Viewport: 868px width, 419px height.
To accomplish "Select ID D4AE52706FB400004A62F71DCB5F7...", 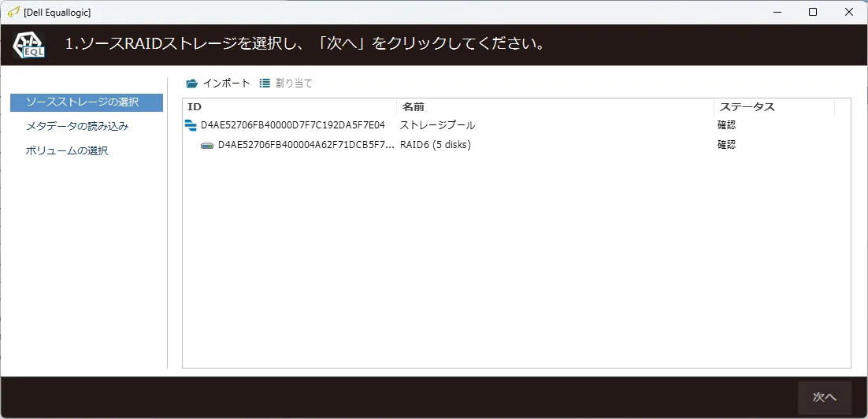I will point(306,145).
